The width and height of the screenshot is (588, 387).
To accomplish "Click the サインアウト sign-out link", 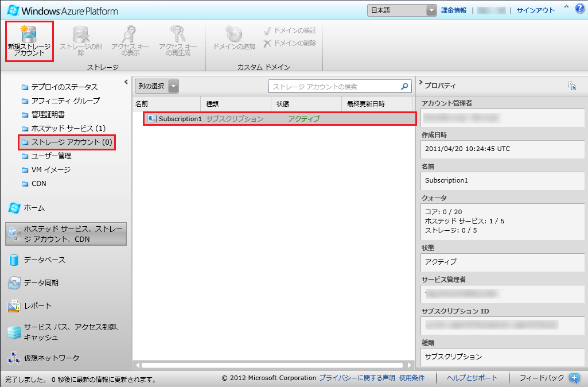I will (535, 10).
